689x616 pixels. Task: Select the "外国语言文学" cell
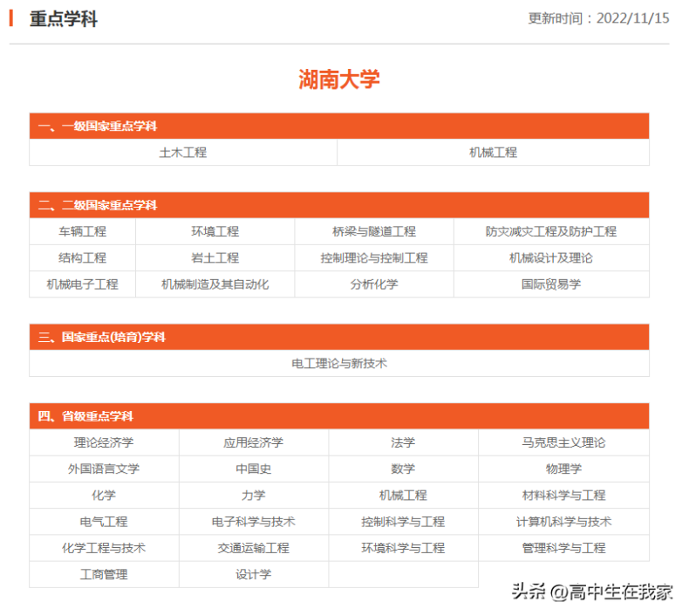pos(104,469)
